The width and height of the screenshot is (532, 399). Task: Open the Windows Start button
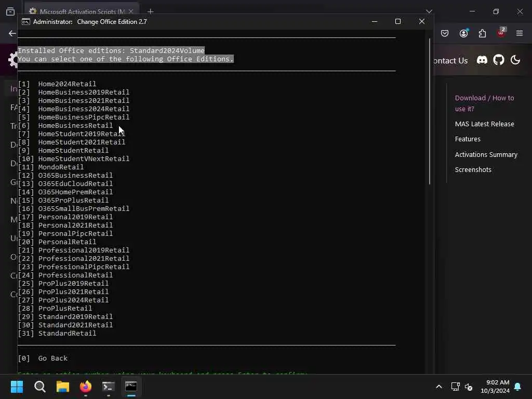point(17,387)
